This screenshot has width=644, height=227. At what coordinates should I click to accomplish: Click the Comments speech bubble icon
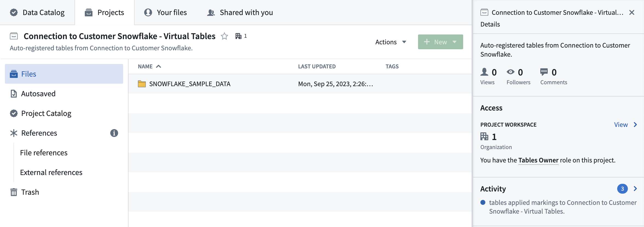(x=544, y=72)
